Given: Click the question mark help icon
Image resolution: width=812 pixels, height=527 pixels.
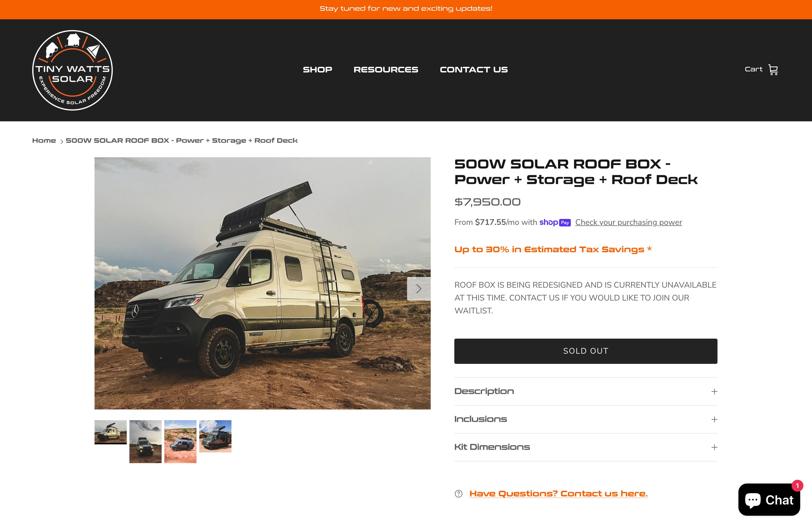Looking at the screenshot, I should click(x=459, y=494).
